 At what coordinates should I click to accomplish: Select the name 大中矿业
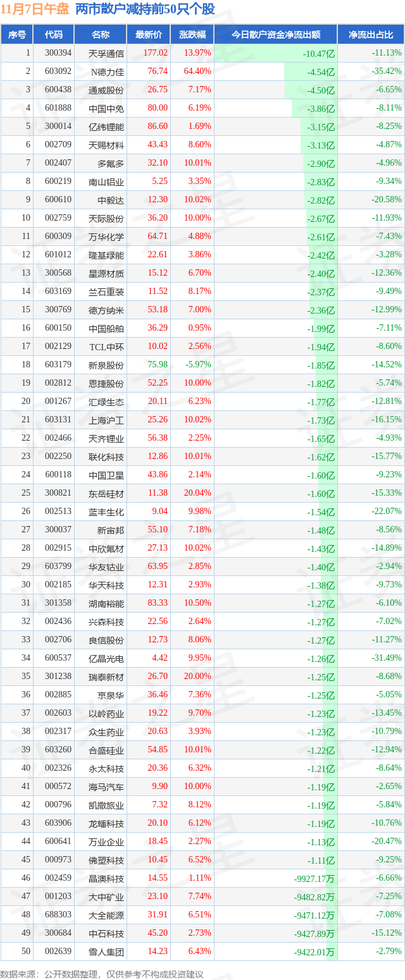106,897
